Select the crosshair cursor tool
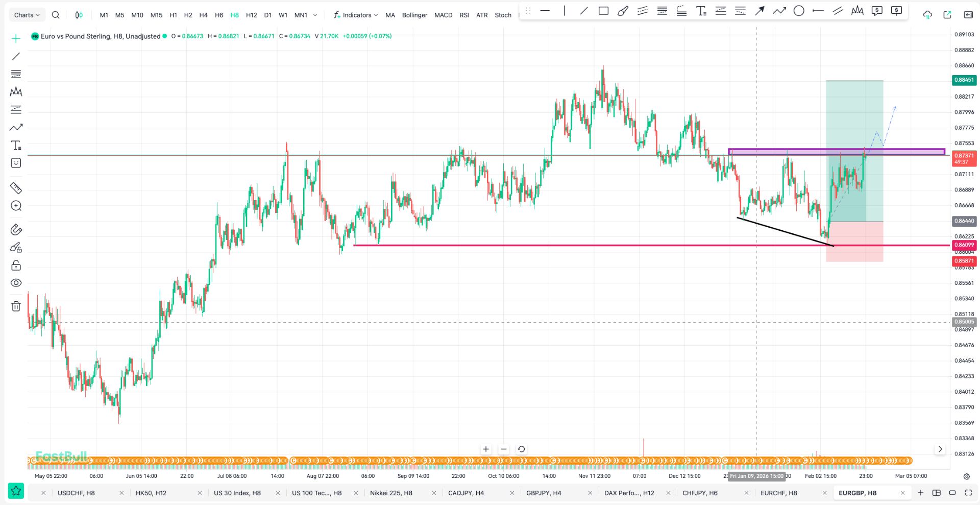Image resolution: width=980 pixels, height=505 pixels. tap(16, 38)
